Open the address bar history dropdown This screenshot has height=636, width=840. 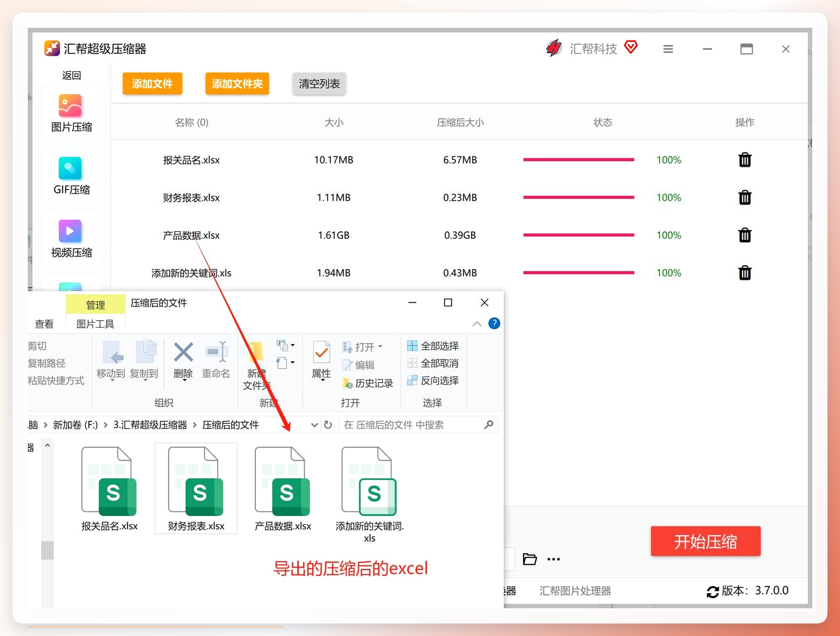coord(314,425)
